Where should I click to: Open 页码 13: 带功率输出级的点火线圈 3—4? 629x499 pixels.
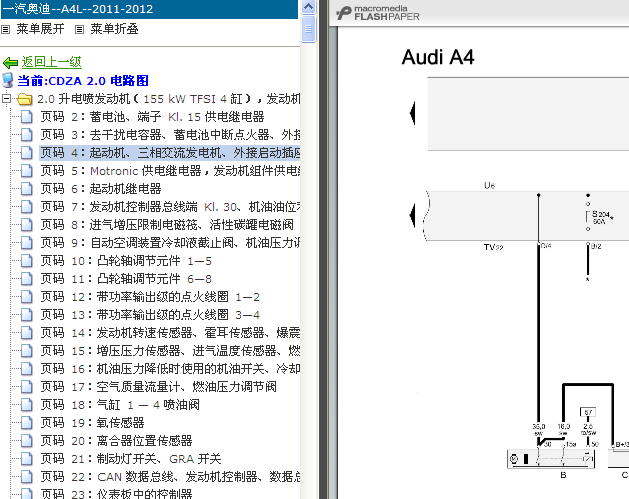150,315
